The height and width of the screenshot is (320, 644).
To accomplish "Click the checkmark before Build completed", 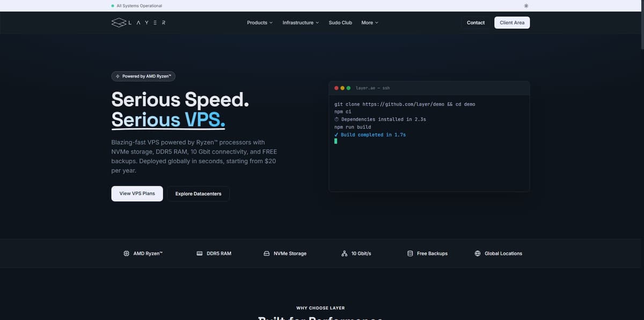I will pyautogui.click(x=336, y=135).
